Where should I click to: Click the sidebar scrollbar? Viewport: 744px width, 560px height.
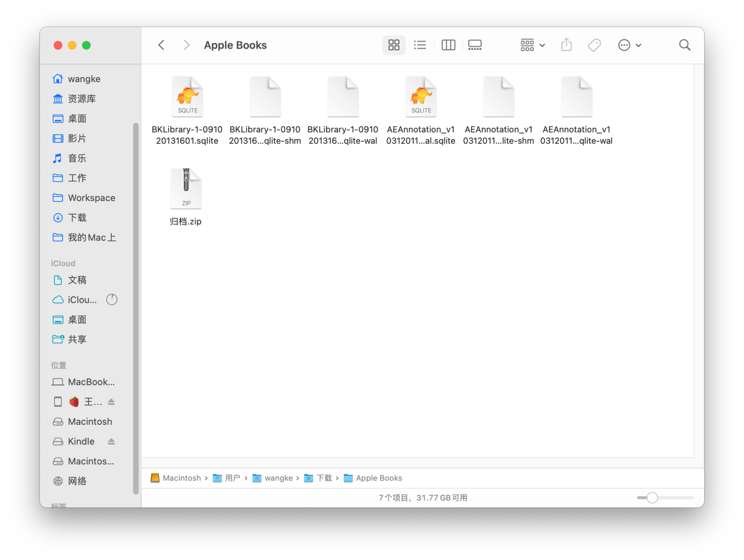pyautogui.click(x=136, y=309)
